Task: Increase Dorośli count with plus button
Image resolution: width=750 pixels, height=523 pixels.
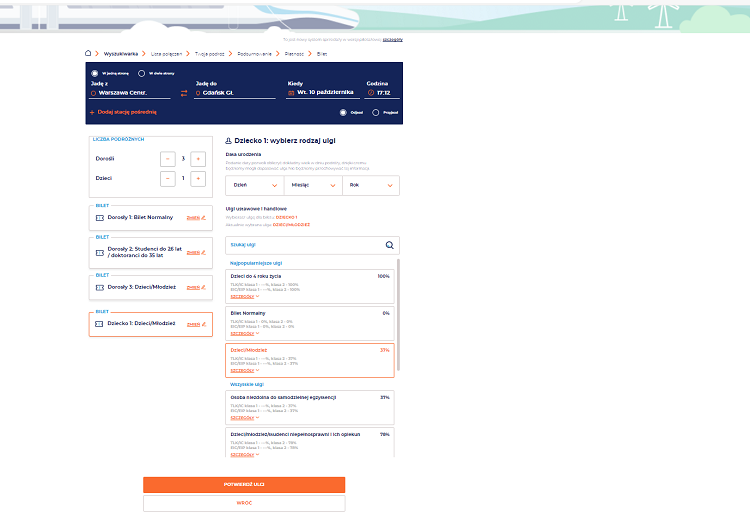Action: 198,158
